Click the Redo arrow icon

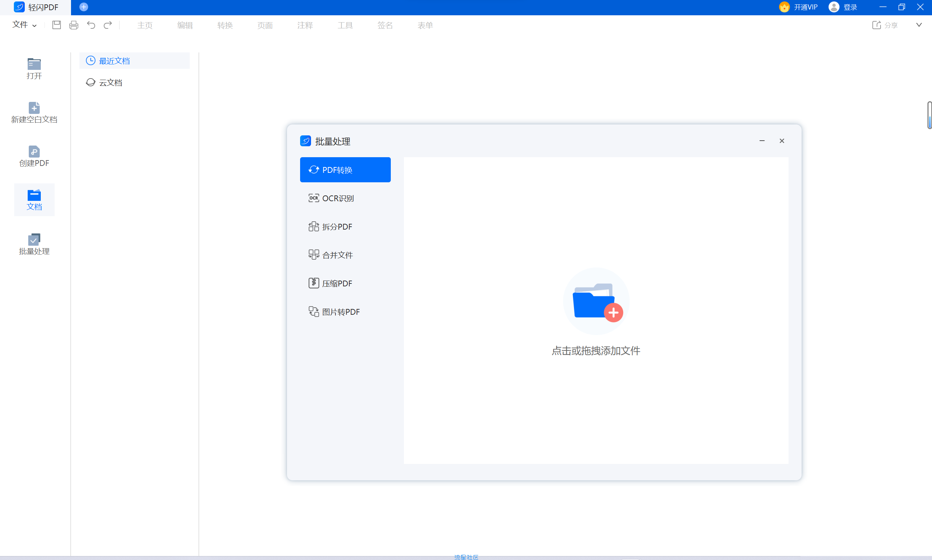[x=108, y=25]
